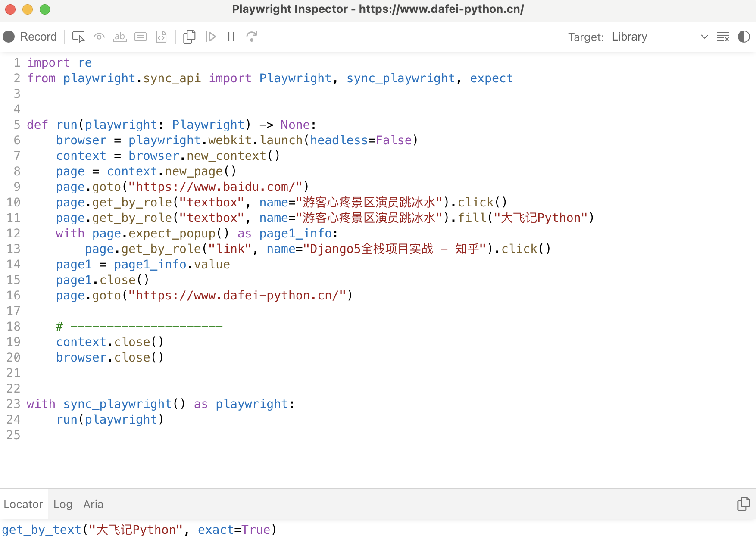The image size is (756, 555).
Task: Open the Target language dropdown
Action: 660,37
